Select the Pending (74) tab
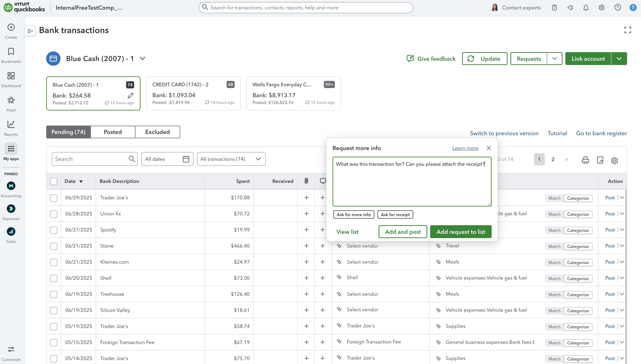 [68, 132]
